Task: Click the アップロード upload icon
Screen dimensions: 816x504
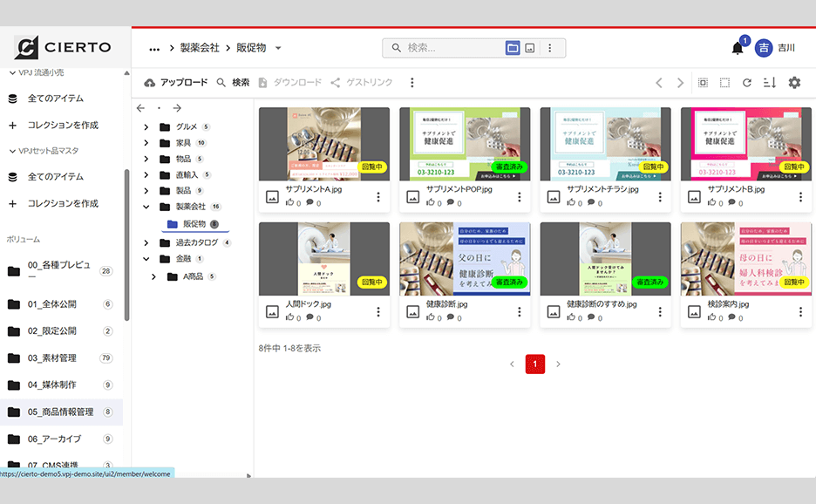Action: (x=150, y=82)
